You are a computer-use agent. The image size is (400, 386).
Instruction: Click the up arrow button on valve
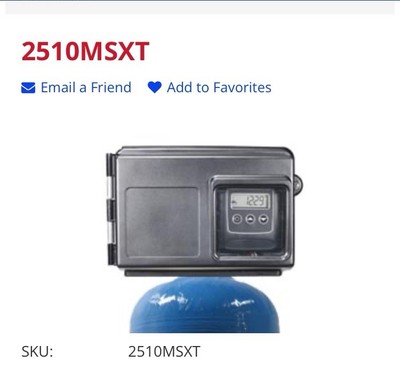(250, 219)
